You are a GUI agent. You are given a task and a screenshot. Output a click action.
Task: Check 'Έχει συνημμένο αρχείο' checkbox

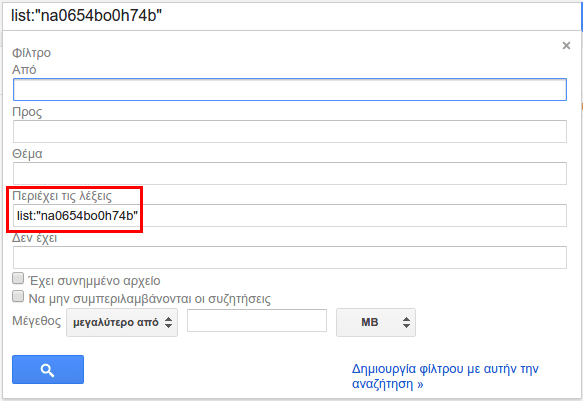(x=18, y=278)
